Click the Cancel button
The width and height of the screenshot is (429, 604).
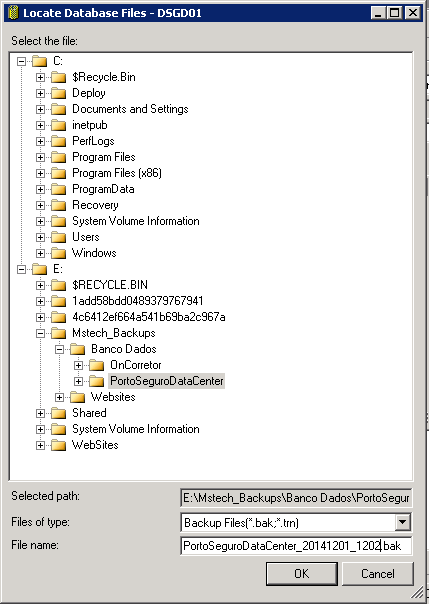point(377,574)
